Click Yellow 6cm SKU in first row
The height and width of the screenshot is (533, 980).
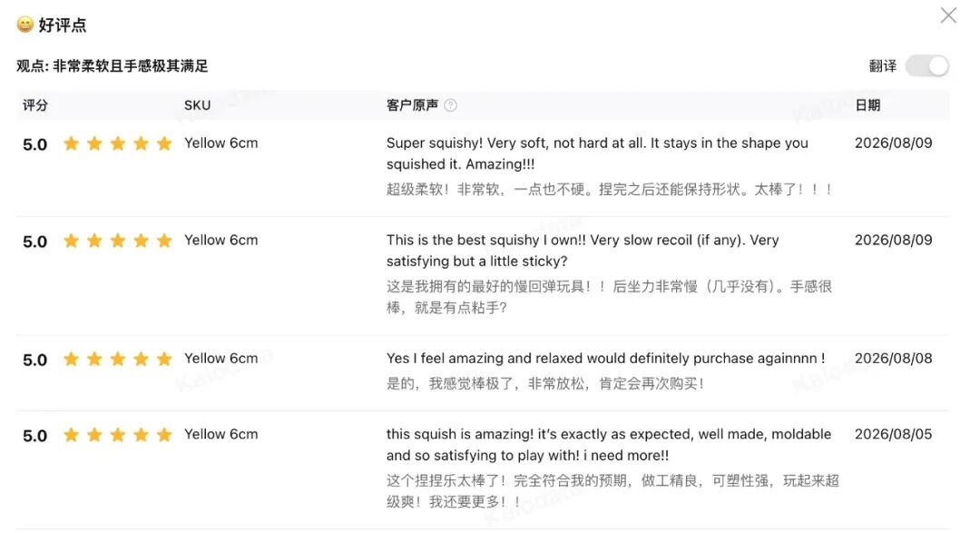click(220, 143)
